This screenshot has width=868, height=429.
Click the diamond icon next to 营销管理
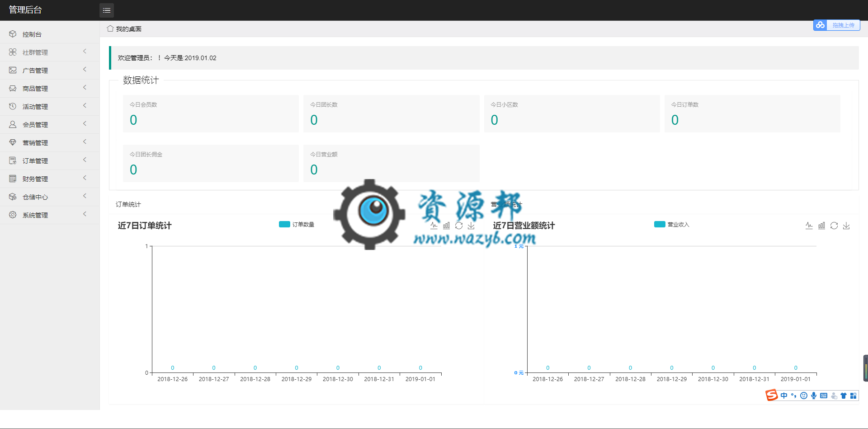(13, 142)
